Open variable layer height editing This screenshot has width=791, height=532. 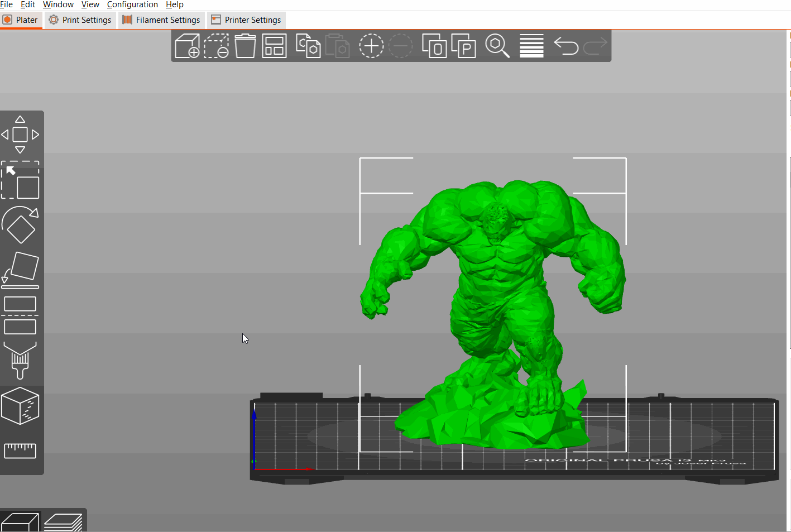tap(531, 46)
